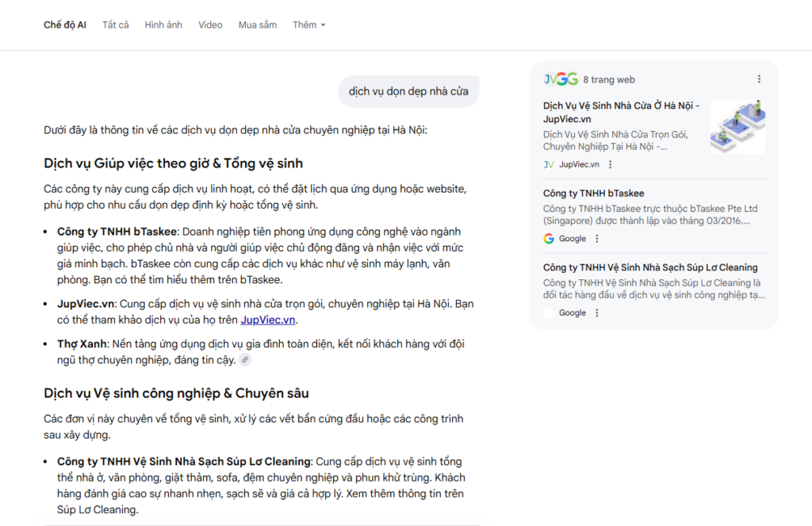The image size is (812, 526).
Task: Click JupViec card isometric thumbnail image
Action: click(737, 127)
